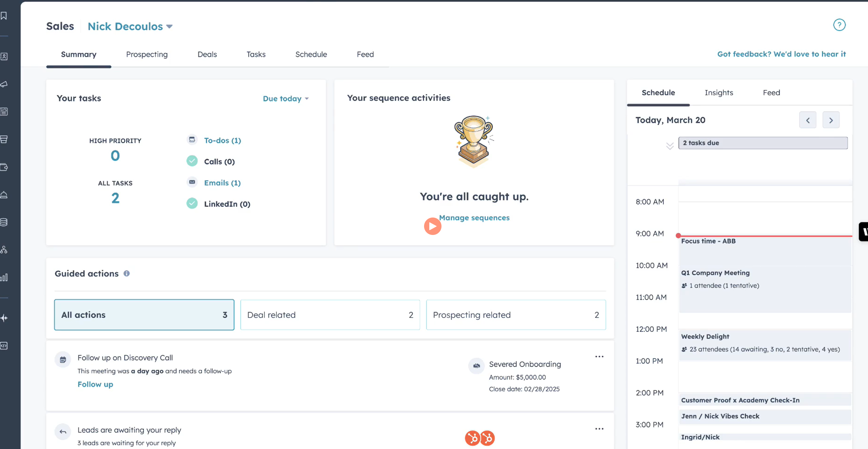Click the 'Got feedback? We'd love to hear it' link
868x449 pixels.
click(782, 54)
